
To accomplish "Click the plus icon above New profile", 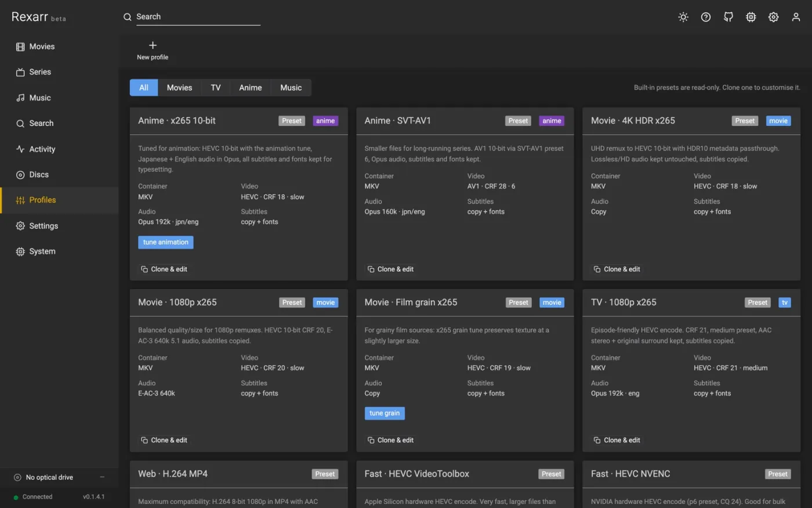I will [153, 45].
